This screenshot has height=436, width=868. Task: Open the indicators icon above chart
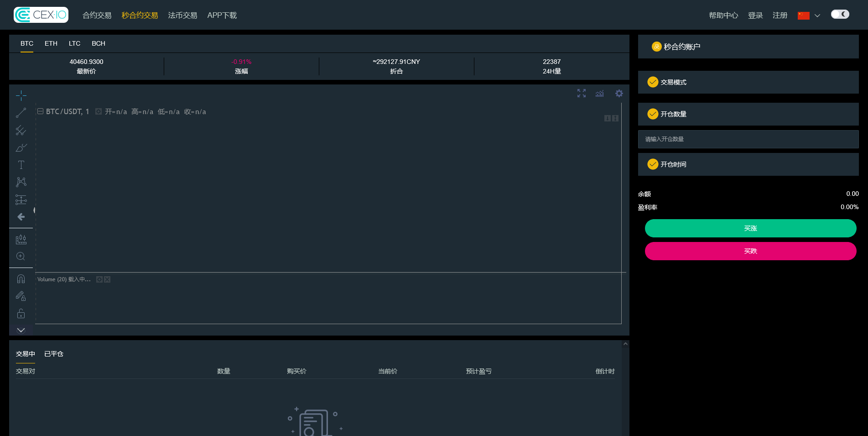point(600,93)
